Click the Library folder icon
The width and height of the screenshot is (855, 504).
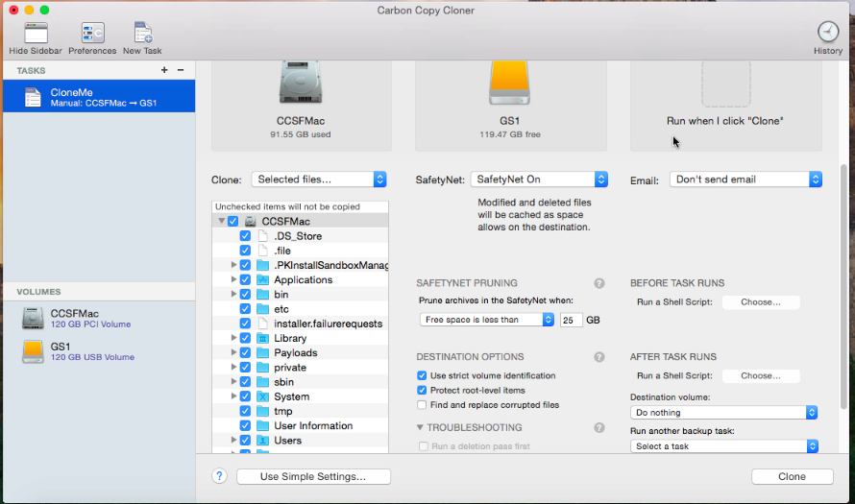263,338
